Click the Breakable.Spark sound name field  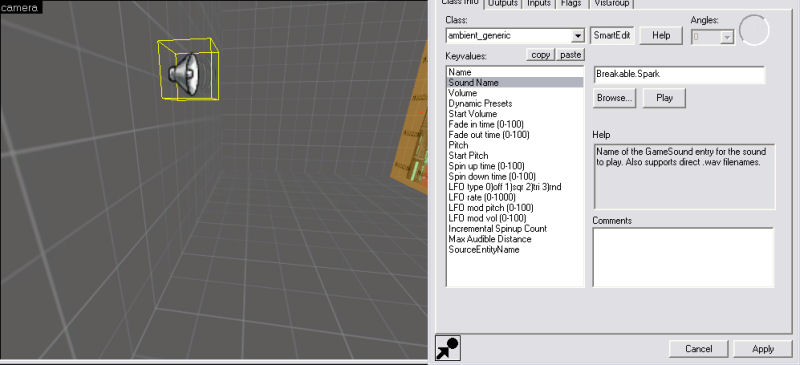coord(679,75)
